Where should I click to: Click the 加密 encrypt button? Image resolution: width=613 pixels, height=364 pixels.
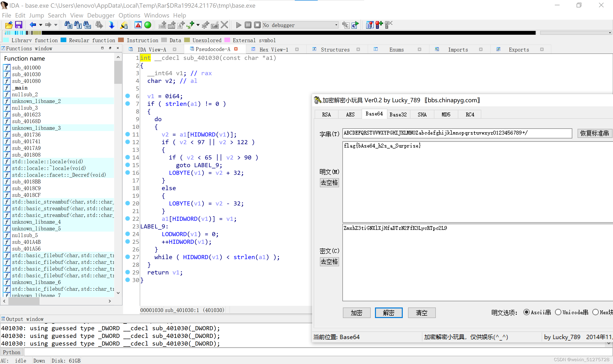point(357,313)
